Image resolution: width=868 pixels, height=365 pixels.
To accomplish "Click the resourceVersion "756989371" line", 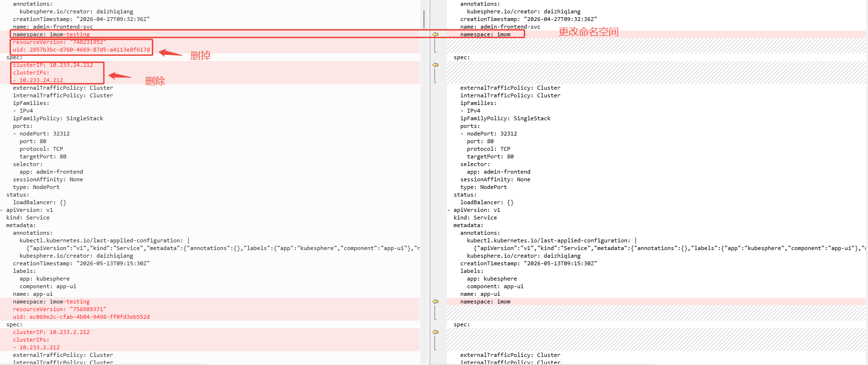I will pyautogui.click(x=59, y=309).
